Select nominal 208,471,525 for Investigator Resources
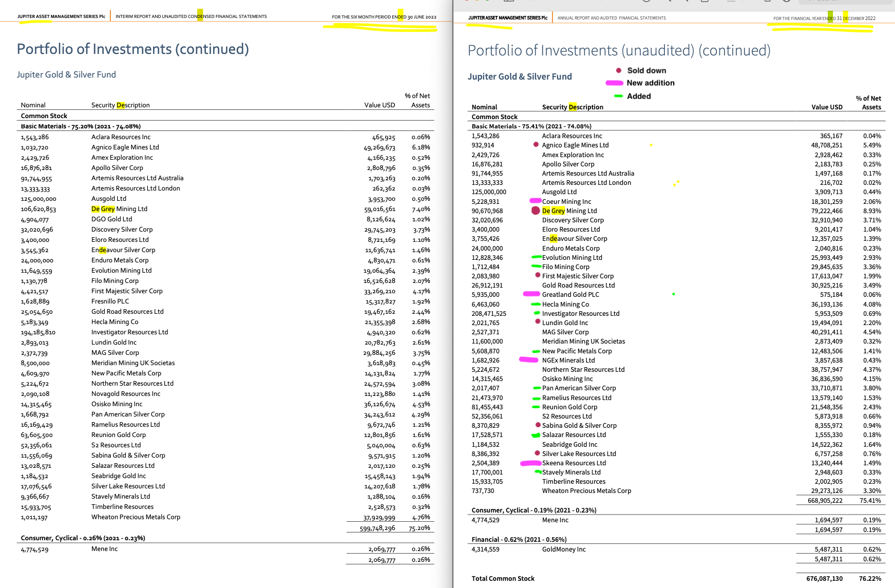This screenshot has height=588, width=895. pos(489,314)
